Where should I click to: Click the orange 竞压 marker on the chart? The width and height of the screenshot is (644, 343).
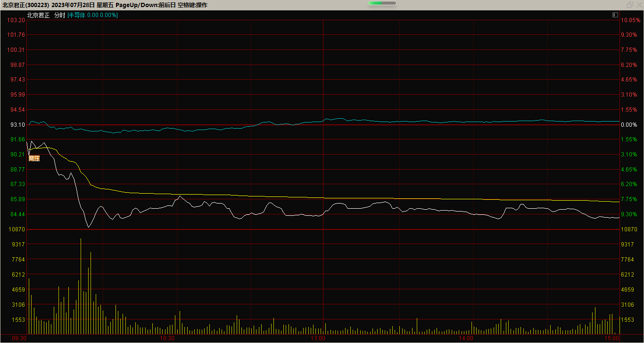point(34,158)
